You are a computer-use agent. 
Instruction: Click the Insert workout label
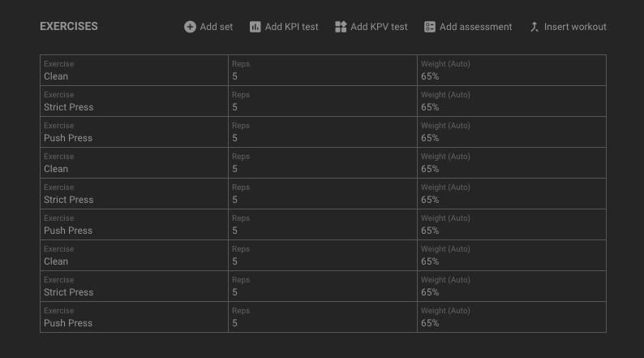[x=575, y=27]
